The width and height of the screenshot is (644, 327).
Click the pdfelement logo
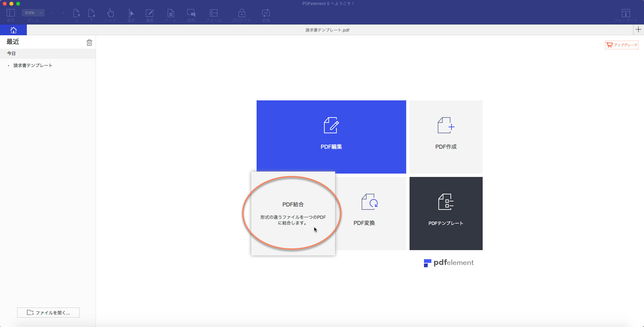tap(449, 263)
